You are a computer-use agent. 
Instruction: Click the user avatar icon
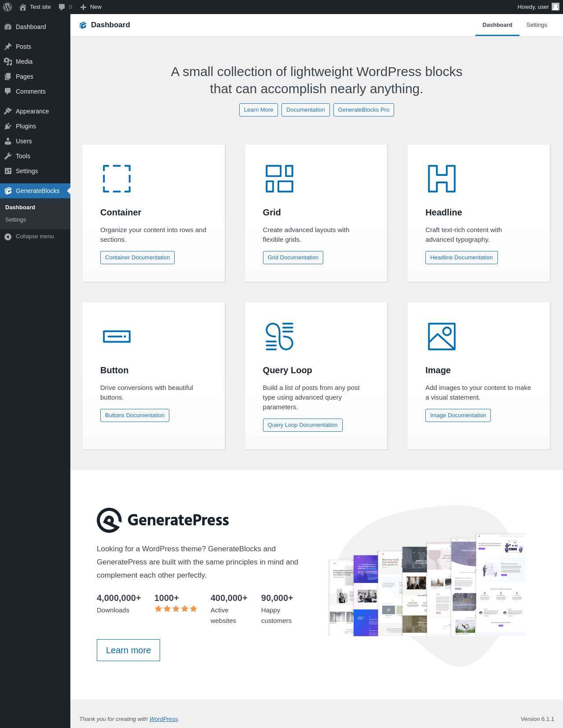556,7
